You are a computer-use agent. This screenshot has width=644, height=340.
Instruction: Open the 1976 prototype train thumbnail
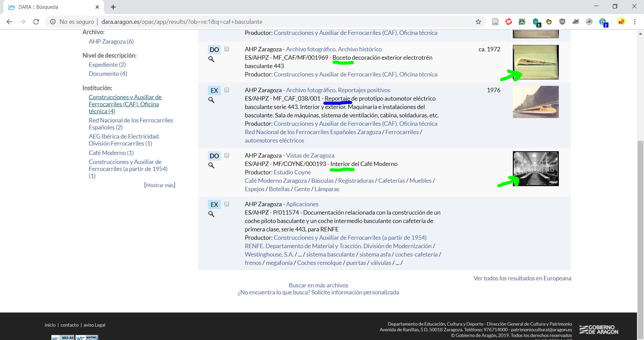click(x=536, y=102)
